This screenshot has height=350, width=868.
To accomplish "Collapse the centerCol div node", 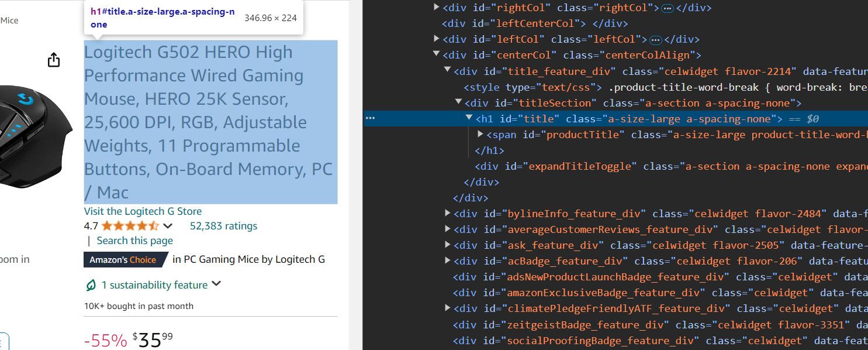I will pyautogui.click(x=437, y=55).
